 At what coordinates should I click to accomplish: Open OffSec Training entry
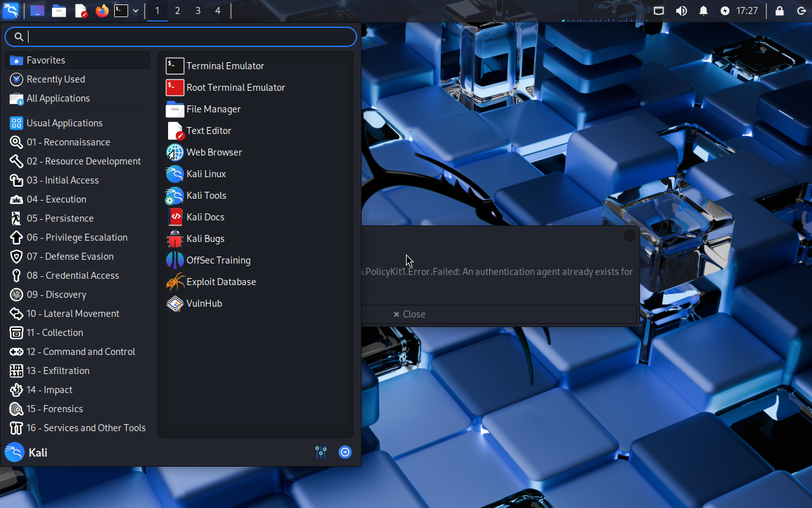click(x=255, y=260)
